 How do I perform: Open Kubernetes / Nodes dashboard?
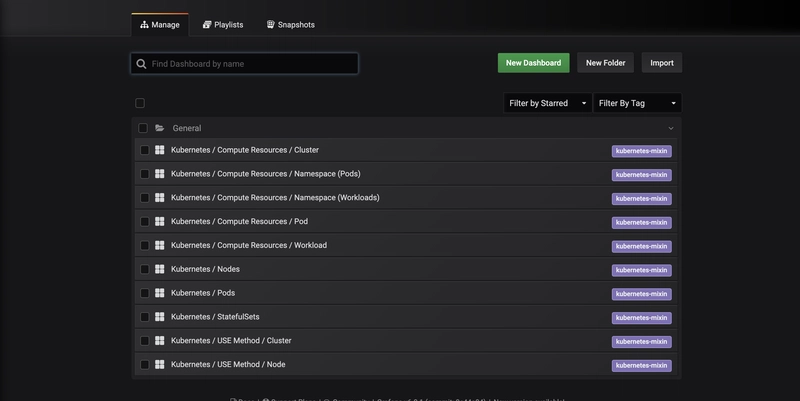click(x=205, y=269)
